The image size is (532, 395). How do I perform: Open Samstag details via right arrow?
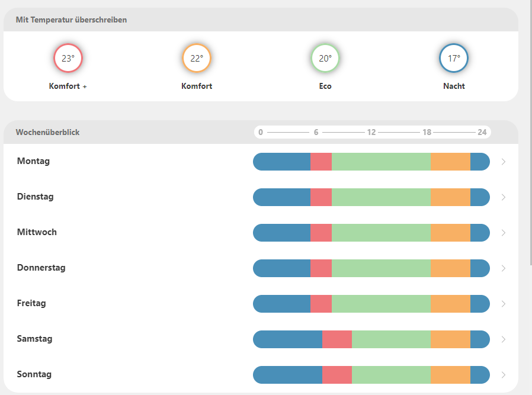[x=504, y=339]
